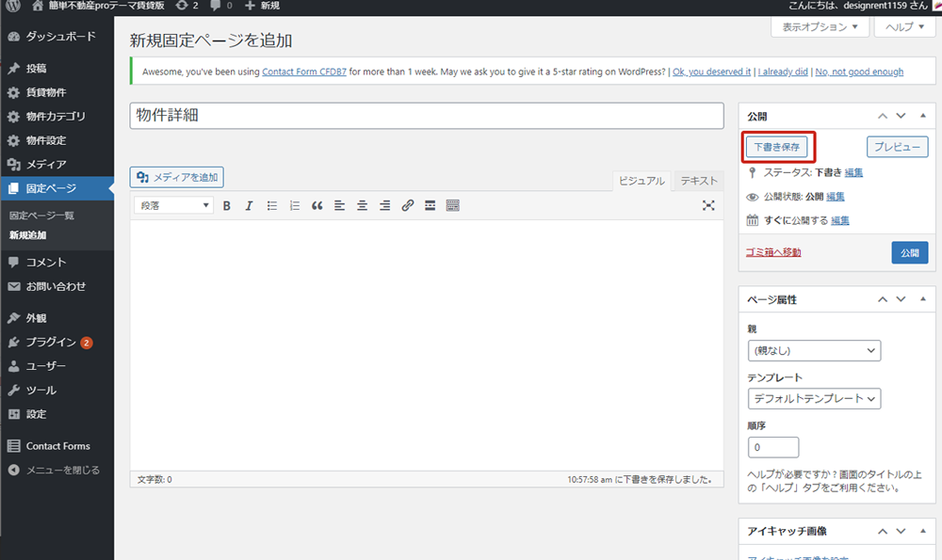The height and width of the screenshot is (560, 942).
Task: Insert a blockquote in the editor
Action: (317, 205)
